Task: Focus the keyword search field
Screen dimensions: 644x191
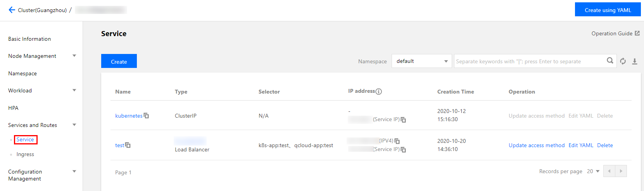Action: (530, 61)
